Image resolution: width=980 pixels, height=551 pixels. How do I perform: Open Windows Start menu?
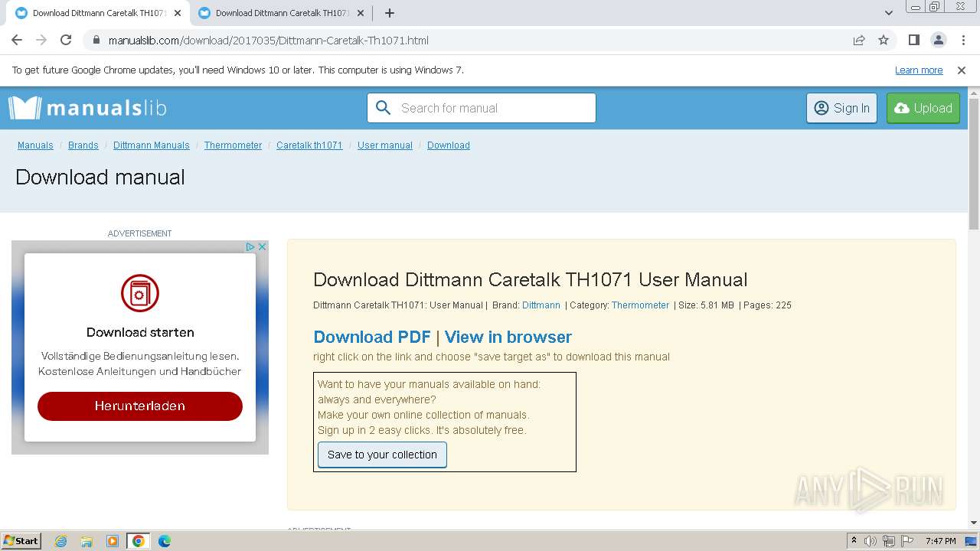pos(21,541)
